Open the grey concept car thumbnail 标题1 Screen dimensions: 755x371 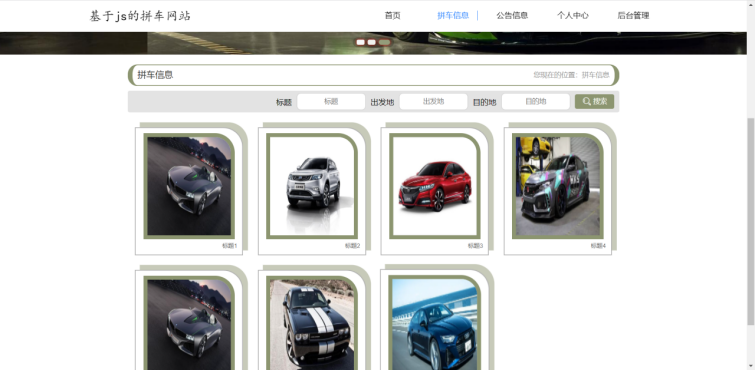(x=189, y=186)
